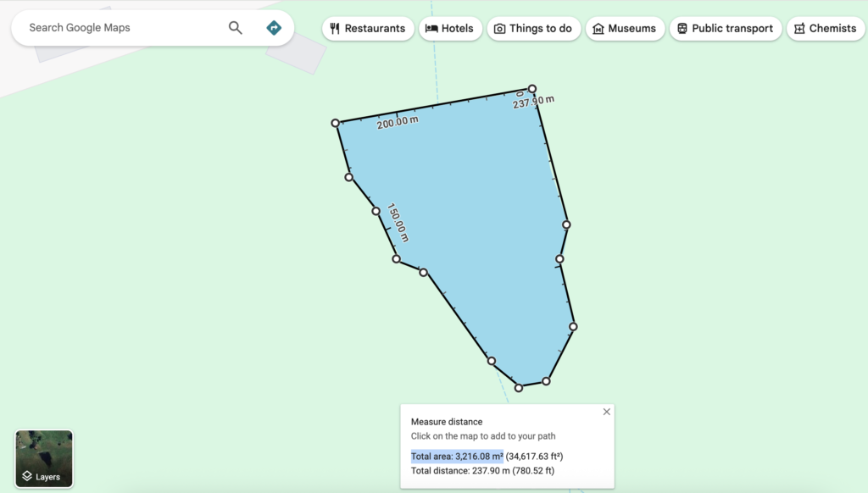Click the polygon's top-left starting vertex
This screenshot has width=868, height=493.
336,123
